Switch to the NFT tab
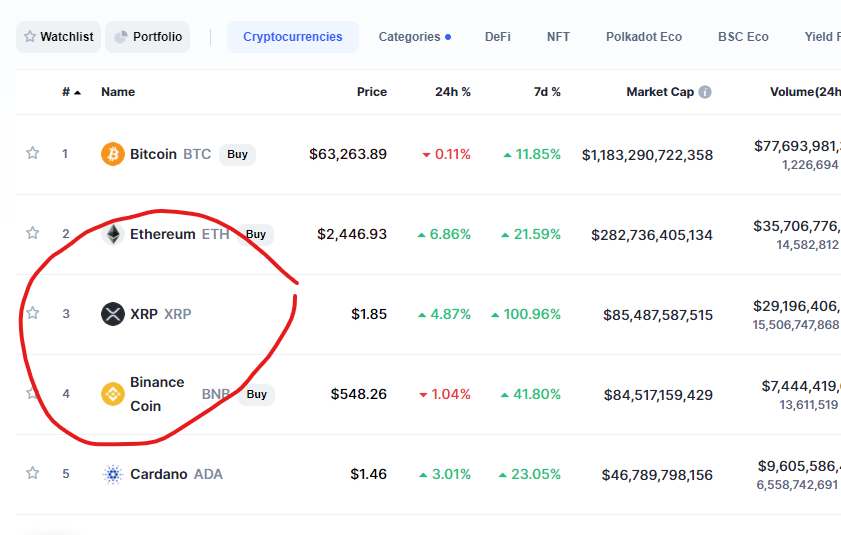Viewport: 841px width, 535px height. coord(558,36)
